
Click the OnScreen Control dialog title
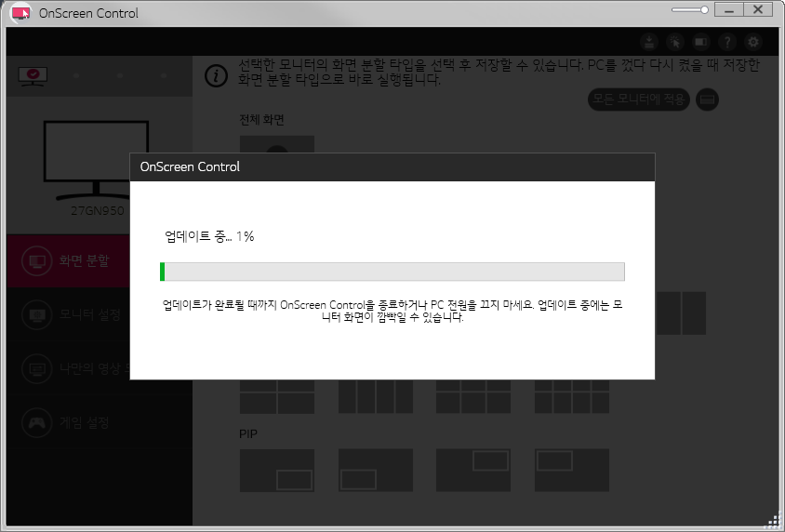(190, 166)
